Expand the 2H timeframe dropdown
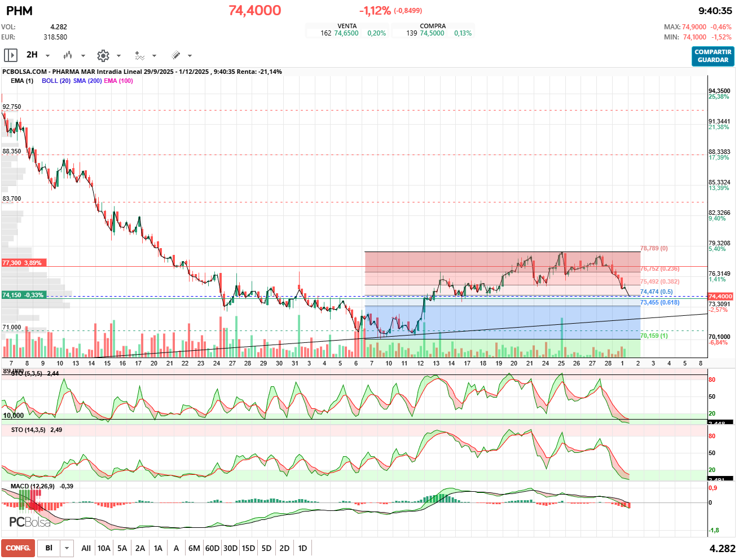The width and height of the screenshot is (743, 560). click(x=48, y=56)
